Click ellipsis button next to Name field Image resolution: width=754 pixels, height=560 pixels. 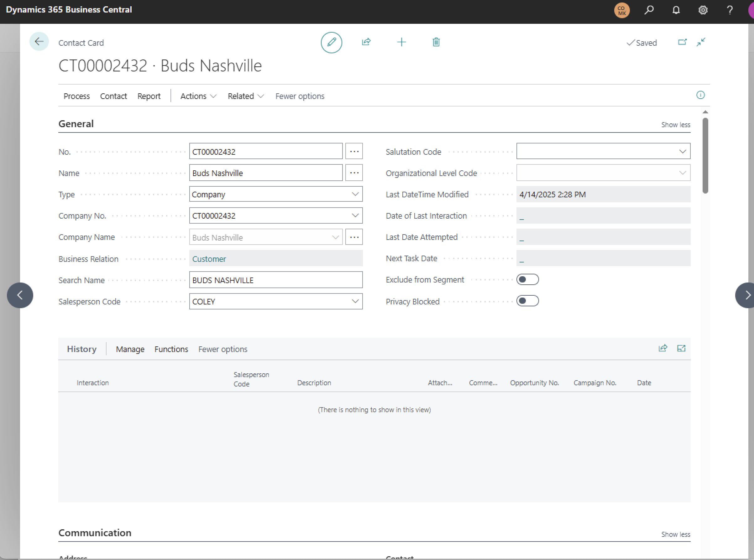point(354,173)
